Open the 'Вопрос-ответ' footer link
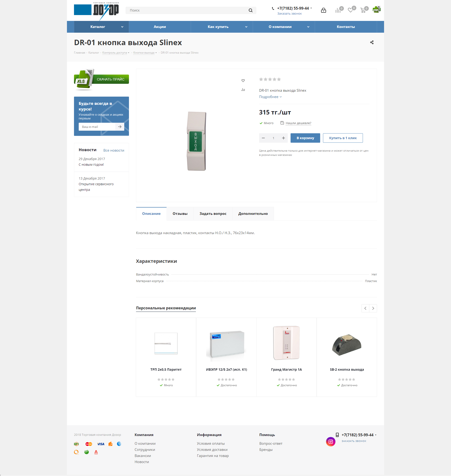The height and width of the screenshot is (476, 451). 271,444
